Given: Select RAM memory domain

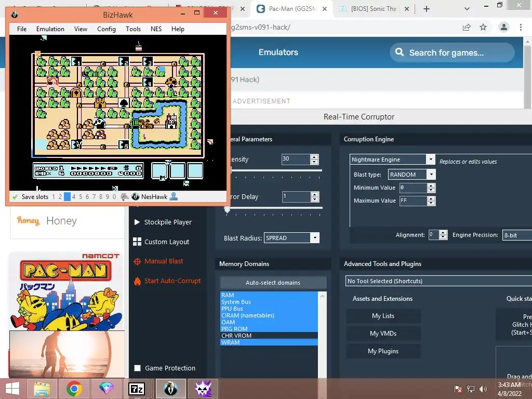Looking at the screenshot, I should (x=269, y=295).
